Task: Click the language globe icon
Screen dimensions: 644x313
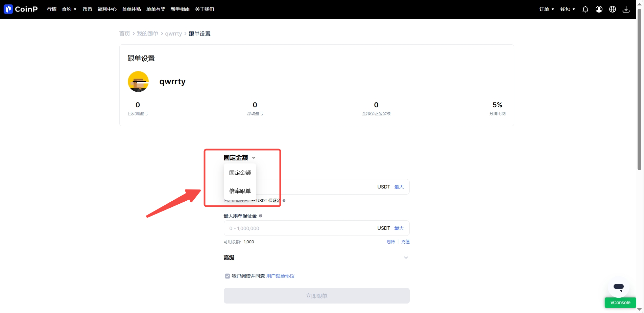Action: 612,9
